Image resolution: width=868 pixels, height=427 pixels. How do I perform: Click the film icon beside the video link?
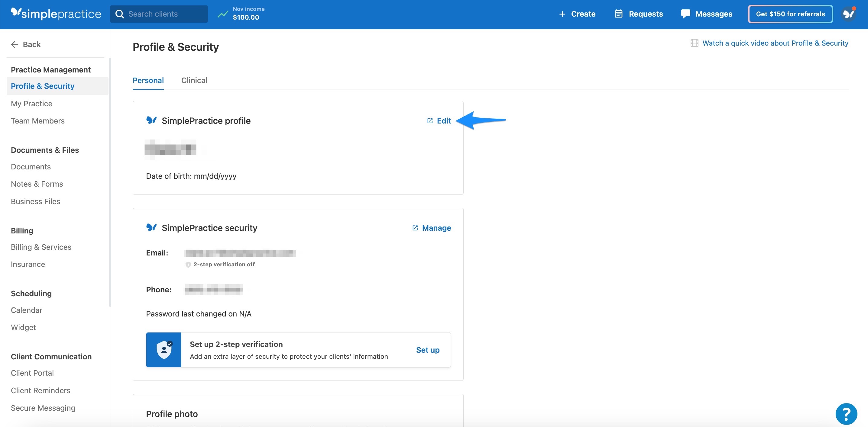pyautogui.click(x=695, y=43)
